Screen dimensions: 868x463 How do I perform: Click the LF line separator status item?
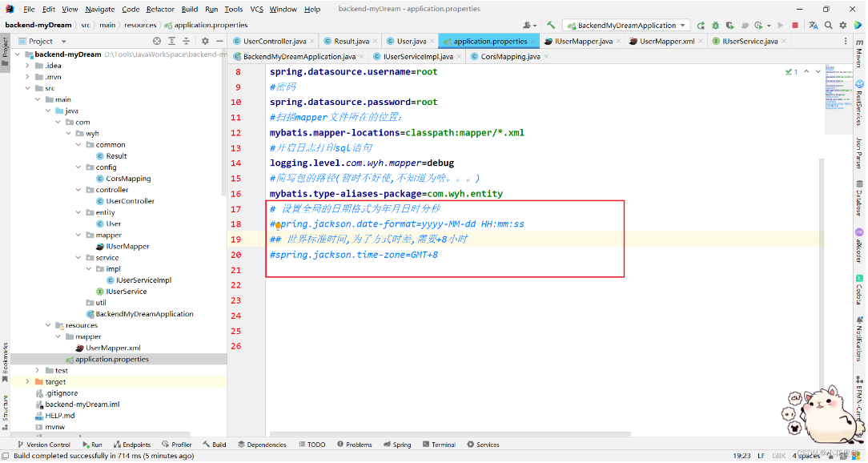tap(762, 456)
